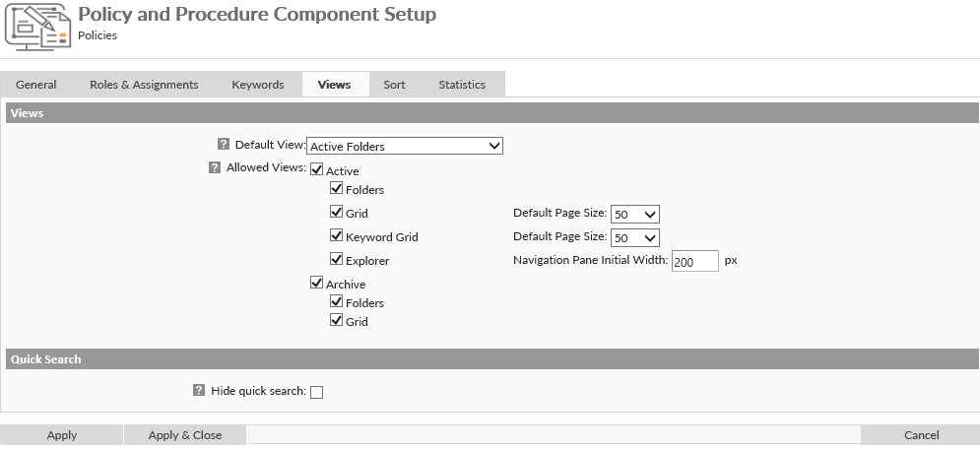Click the help icon beside Allowed Views
This screenshot has height=449, width=980.
point(215,167)
